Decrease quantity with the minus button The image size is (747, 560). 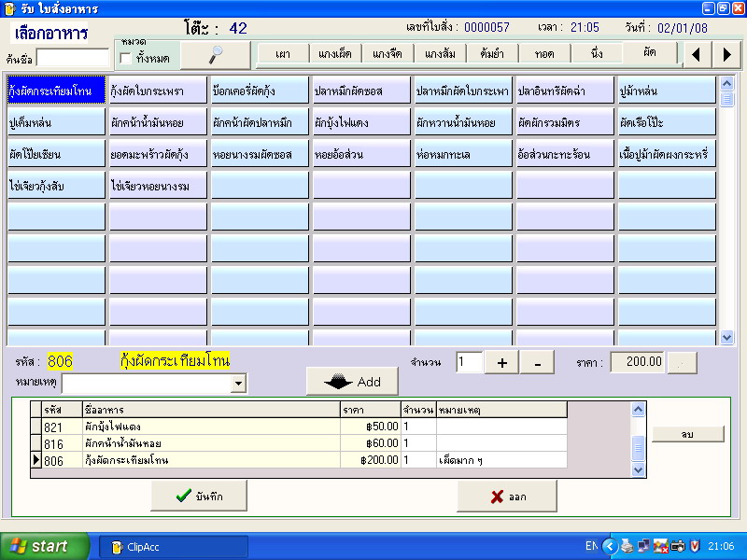click(x=536, y=363)
